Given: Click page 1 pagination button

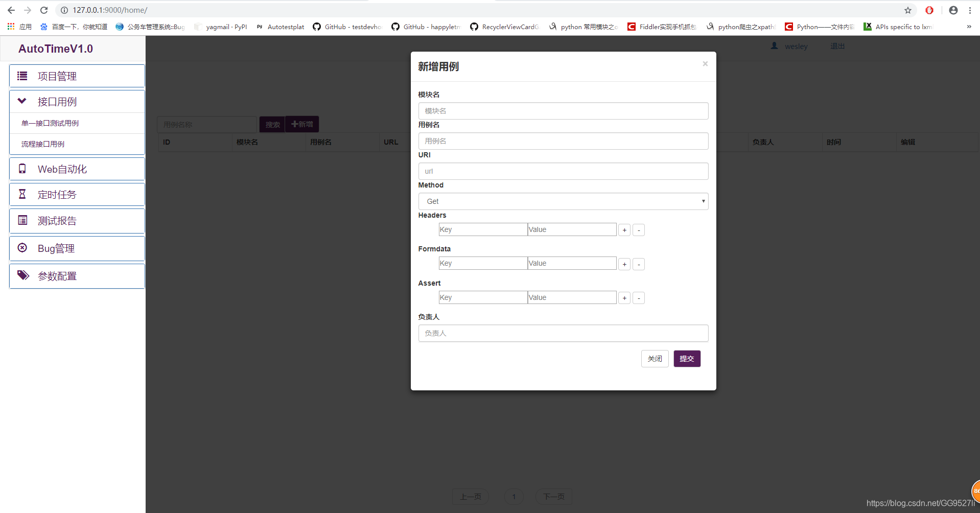Looking at the screenshot, I should tap(514, 497).
